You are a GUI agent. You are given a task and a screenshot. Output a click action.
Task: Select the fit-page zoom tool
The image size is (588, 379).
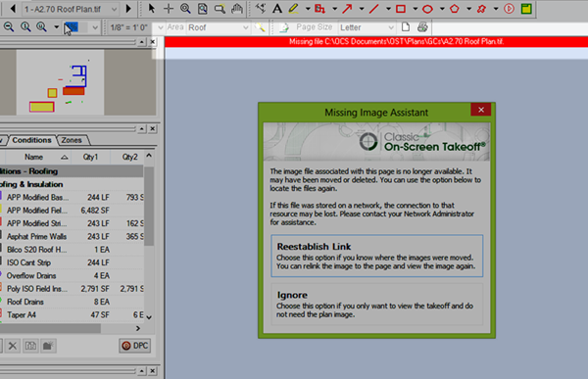(x=203, y=8)
